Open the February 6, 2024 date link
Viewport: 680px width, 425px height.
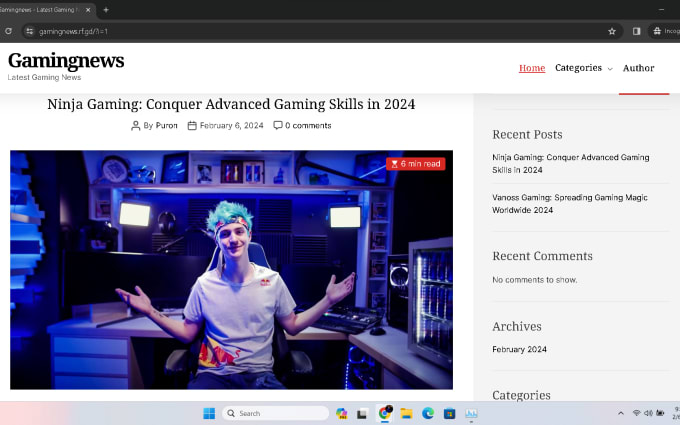(232, 125)
